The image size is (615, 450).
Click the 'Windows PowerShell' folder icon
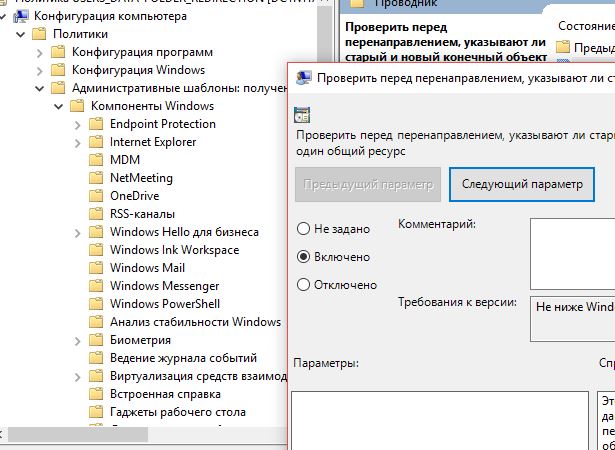click(x=96, y=304)
